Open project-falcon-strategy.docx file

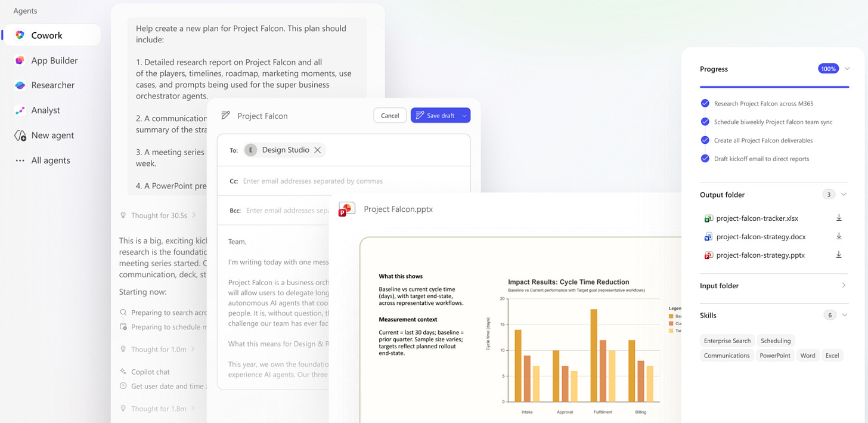pos(761,237)
